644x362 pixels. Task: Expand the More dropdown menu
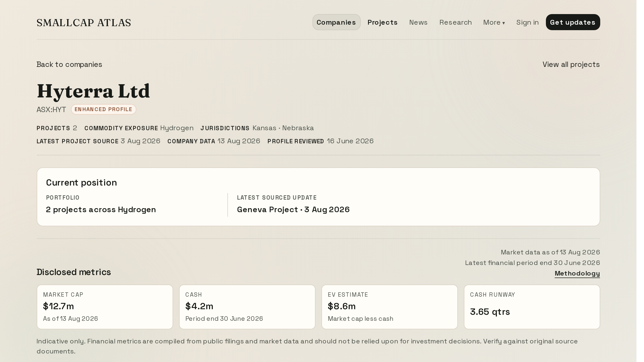click(494, 22)
